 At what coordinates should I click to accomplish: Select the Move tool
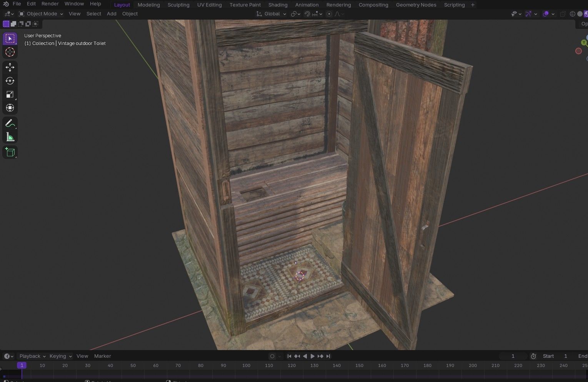10,67
